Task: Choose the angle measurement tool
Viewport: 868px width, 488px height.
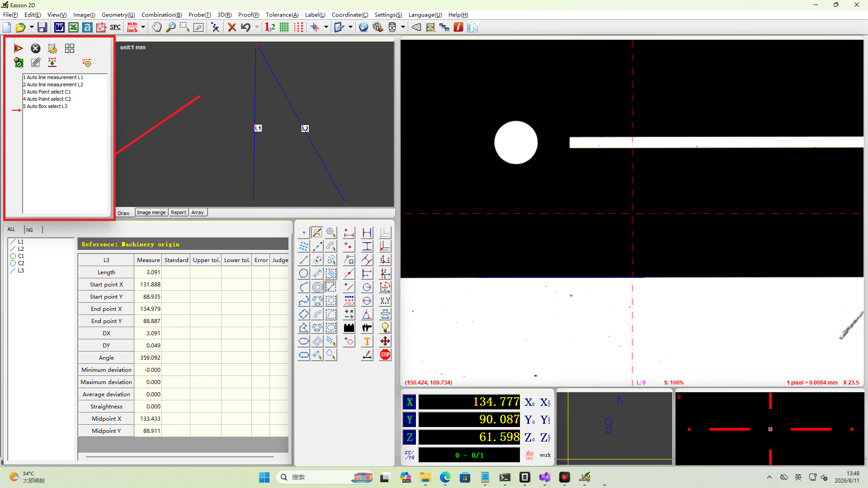Action: click(x=367, y=314)
